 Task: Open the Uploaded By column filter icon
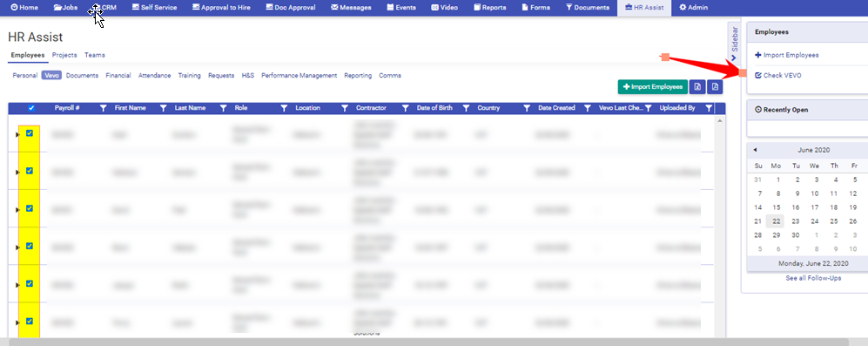(x=709, y=108)
